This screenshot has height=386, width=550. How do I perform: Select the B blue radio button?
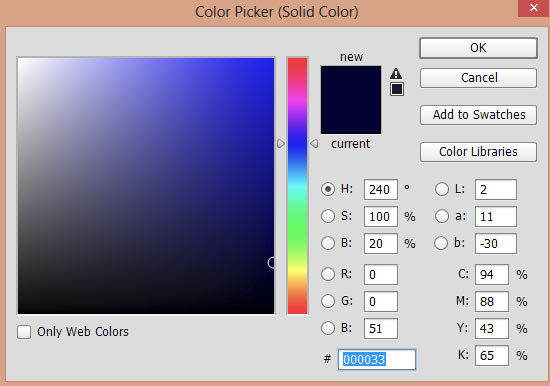pyautogui.click(x=328, y=328)
